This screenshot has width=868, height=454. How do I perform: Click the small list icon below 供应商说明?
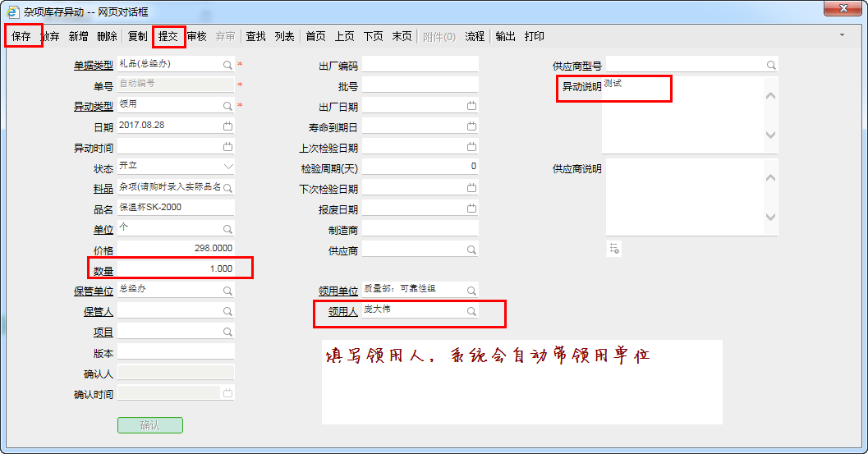[x=614, y=248]
